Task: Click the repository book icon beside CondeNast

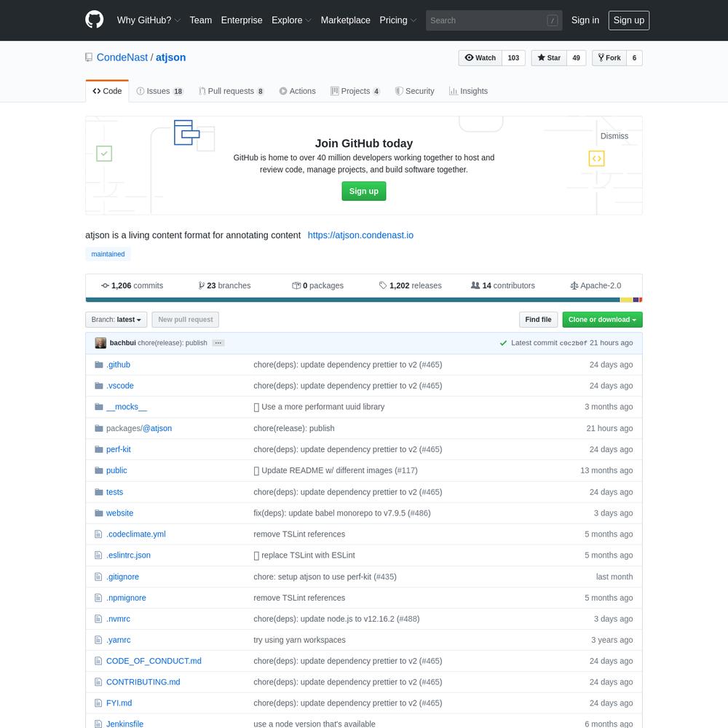Action: point(89,58)
